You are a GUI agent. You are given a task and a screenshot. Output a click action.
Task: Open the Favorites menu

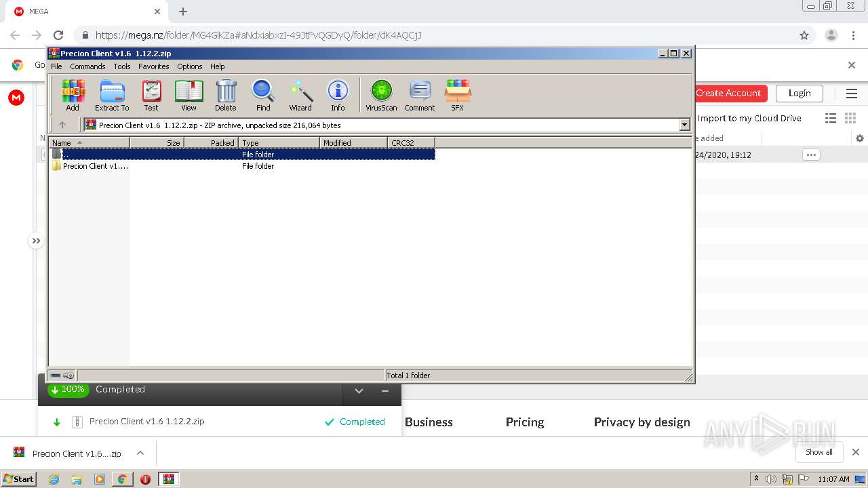pyautogui.click(x=154, y=66)
